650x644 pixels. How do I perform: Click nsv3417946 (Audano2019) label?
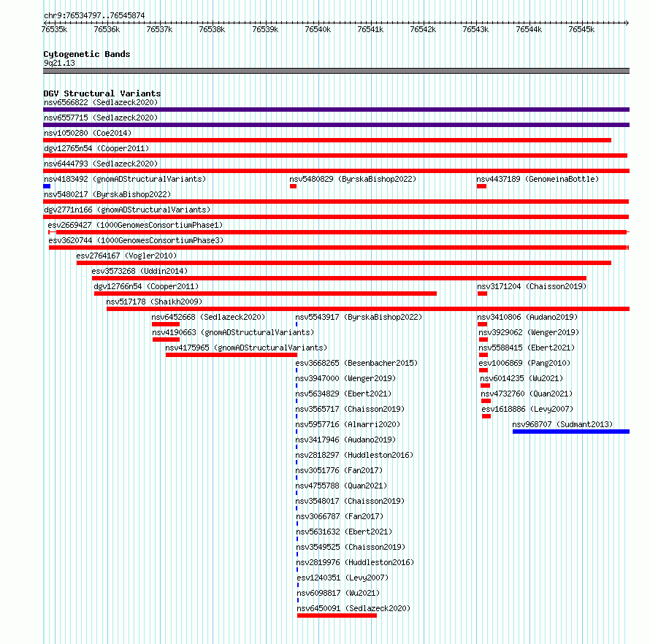345,440
